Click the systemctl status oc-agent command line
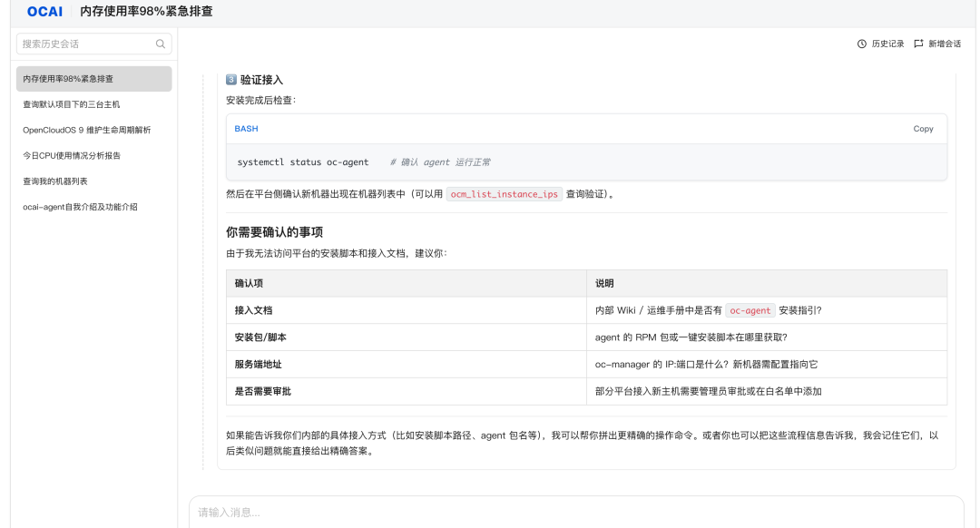This screenshot has width=980, height=528. pyautogui.click(x=303, y=162)
